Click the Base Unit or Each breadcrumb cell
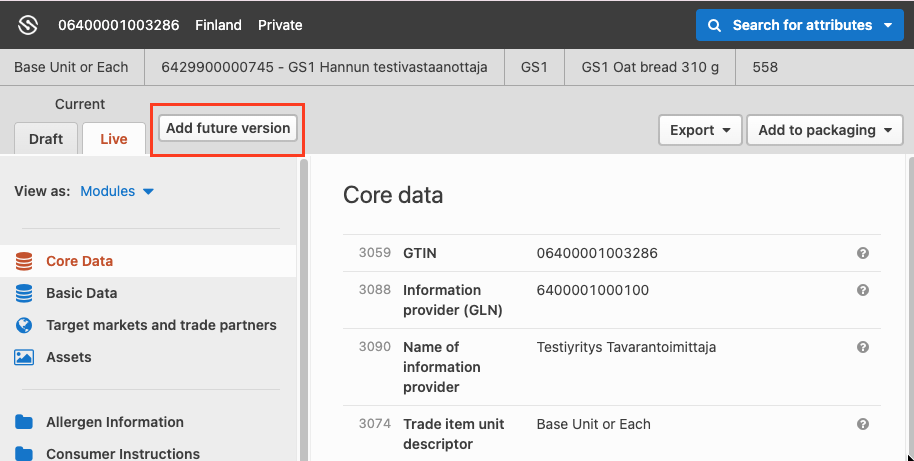The image size is (914, 461). tap(71, 67)
